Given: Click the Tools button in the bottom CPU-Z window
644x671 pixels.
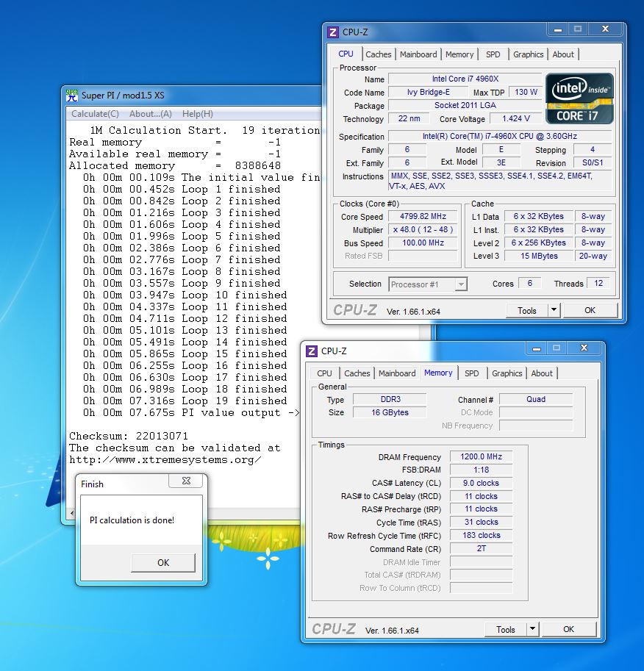Looking at the screenshot, I should click(x=505, y=630).
